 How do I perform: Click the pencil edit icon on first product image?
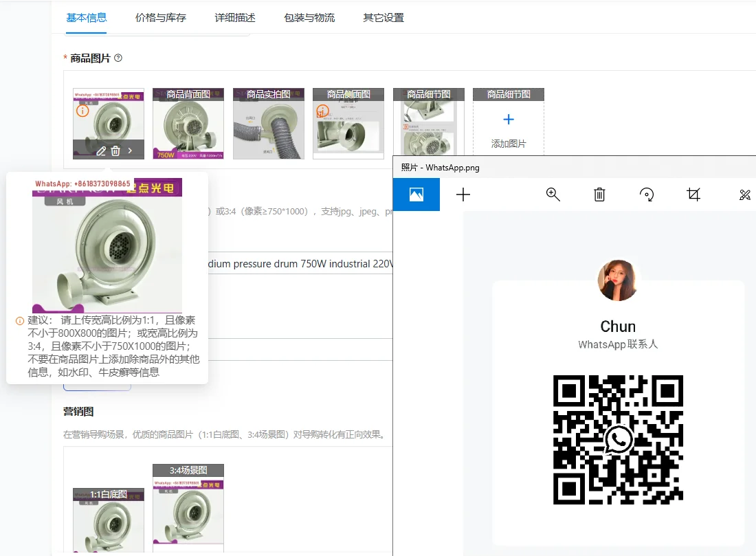click(101, 151)
